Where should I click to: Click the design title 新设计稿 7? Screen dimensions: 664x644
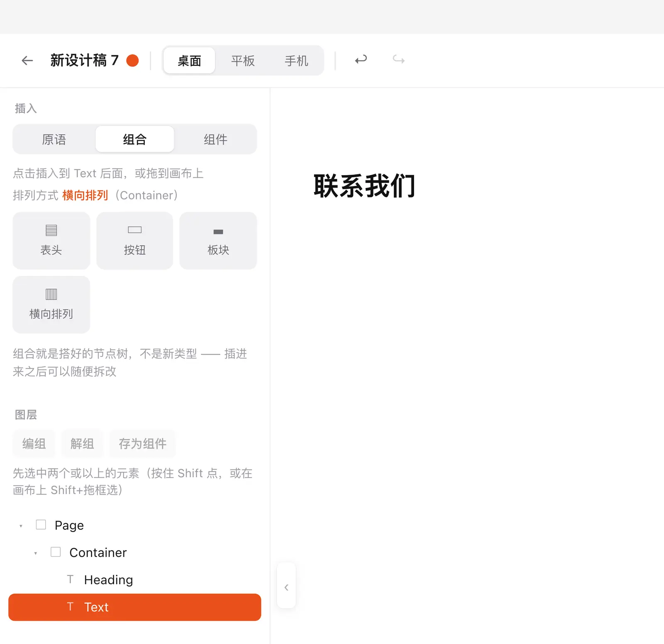[85, 61]
